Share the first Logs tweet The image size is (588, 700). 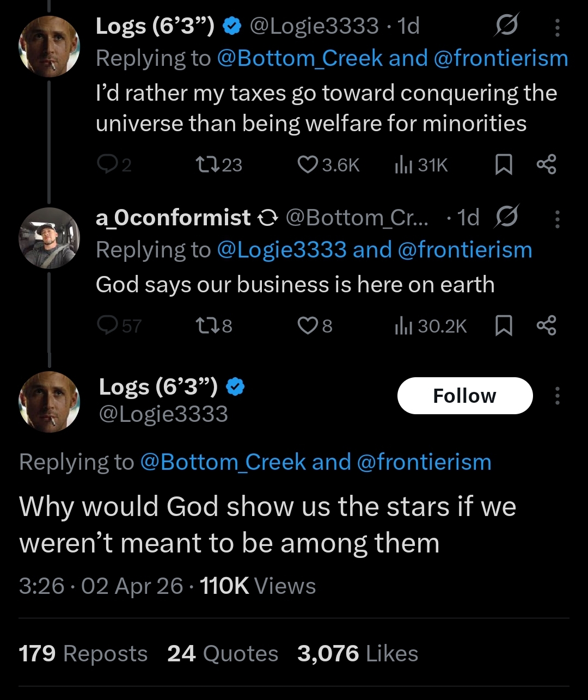coord(546,165)
